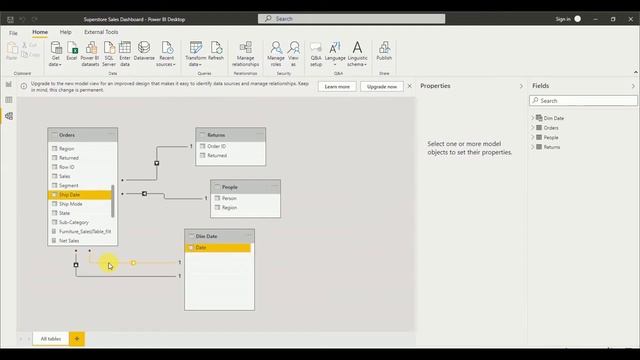Screen dimensions: 640x360
Task: Select Ship Date field in Orders table
Action: tap(80, 195)
